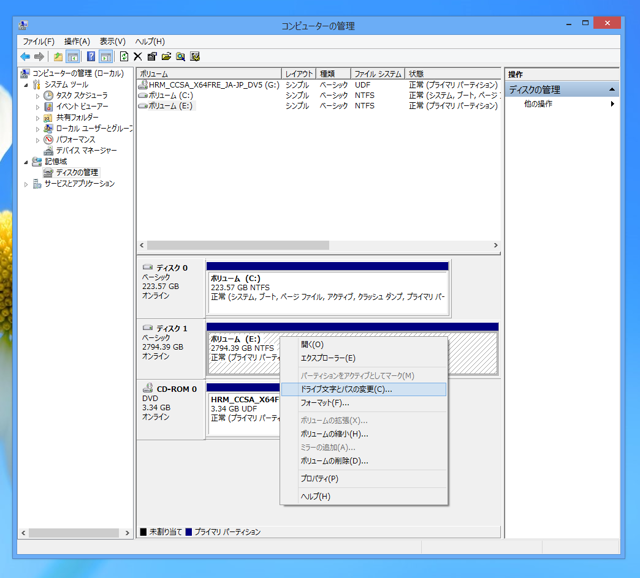Sort by the ファイル システム column header
Image resolution: width=640 pixels, height=578 pixels.
[x=378, y=74]
